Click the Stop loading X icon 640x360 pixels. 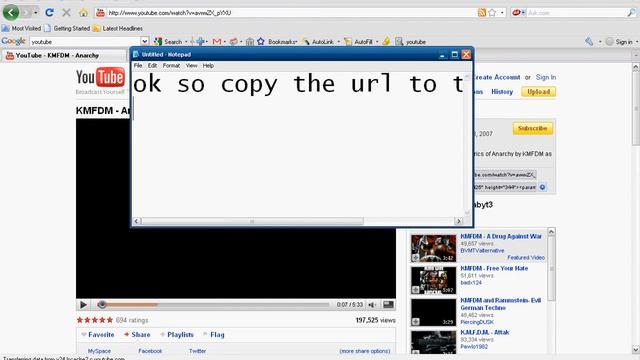pos(66,13)
